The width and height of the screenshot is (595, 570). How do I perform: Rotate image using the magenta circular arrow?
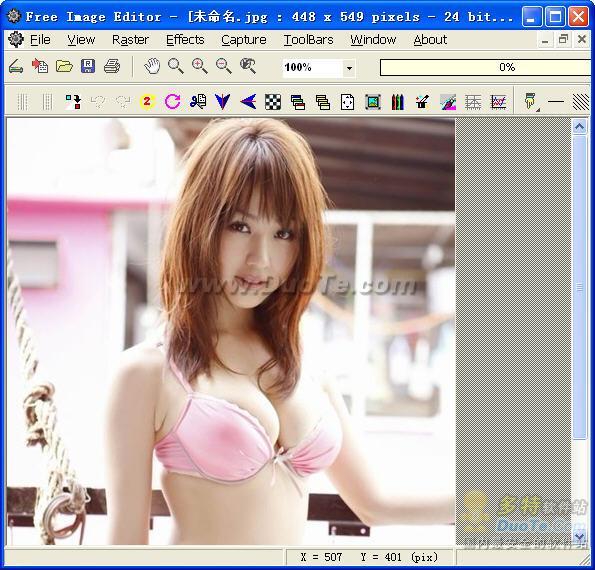click(x=173, y=102)
